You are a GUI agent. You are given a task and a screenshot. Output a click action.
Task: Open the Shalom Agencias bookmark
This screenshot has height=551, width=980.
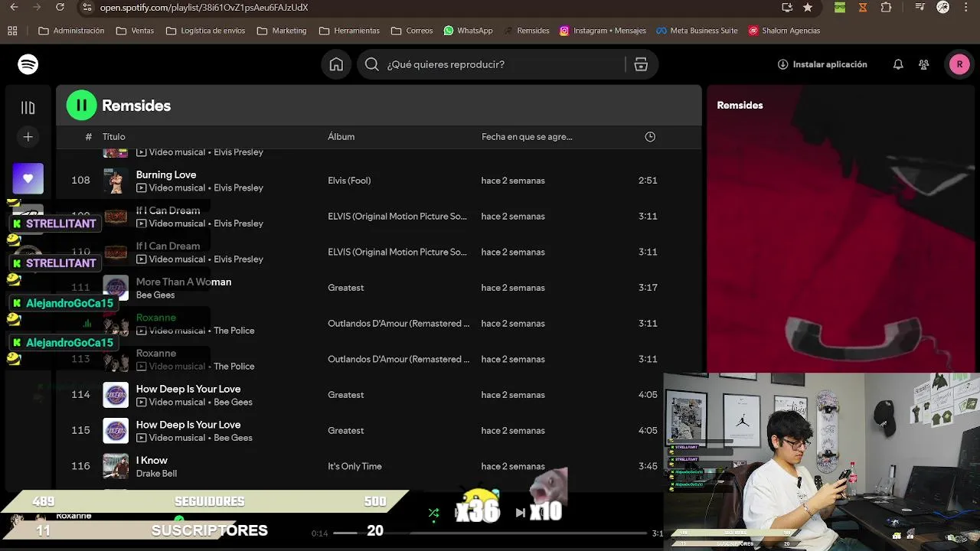point(784,31)
